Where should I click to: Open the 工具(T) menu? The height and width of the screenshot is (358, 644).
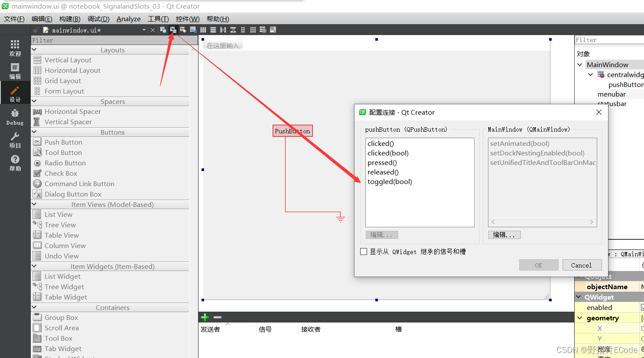158,19
